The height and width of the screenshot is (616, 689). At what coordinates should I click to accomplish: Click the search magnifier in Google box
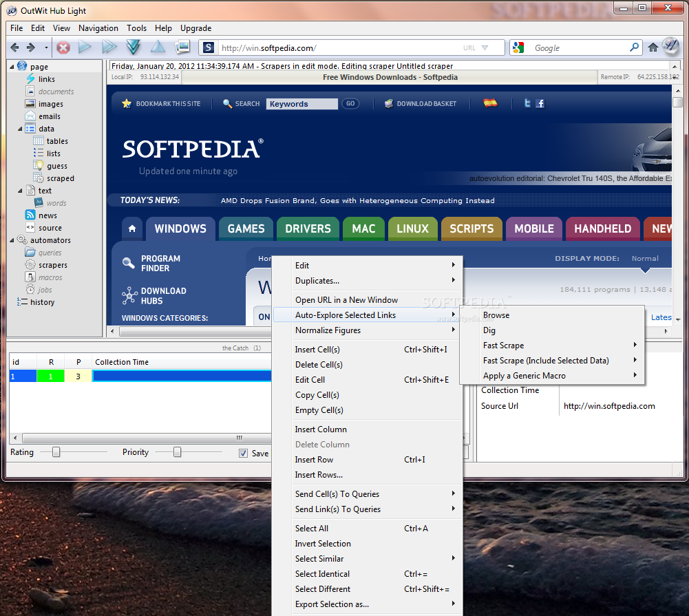click(634, 47)
